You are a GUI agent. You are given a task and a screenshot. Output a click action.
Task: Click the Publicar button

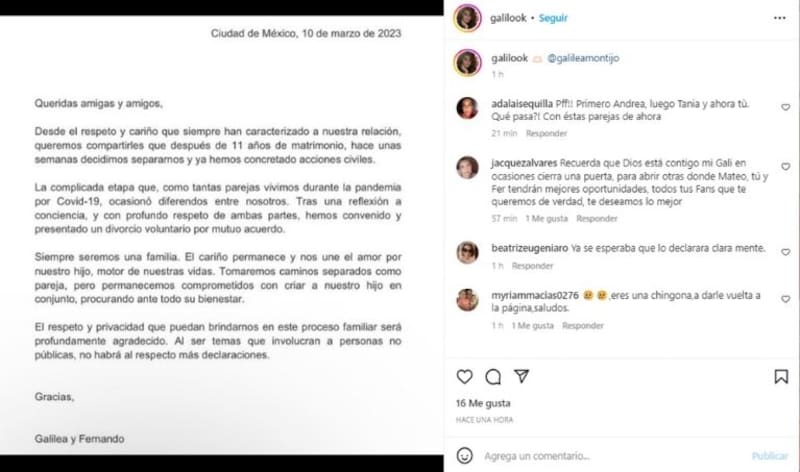[x=769, y=456]
